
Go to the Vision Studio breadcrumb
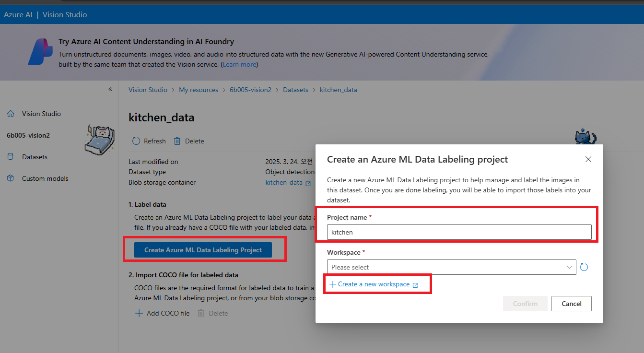(148, 90)
